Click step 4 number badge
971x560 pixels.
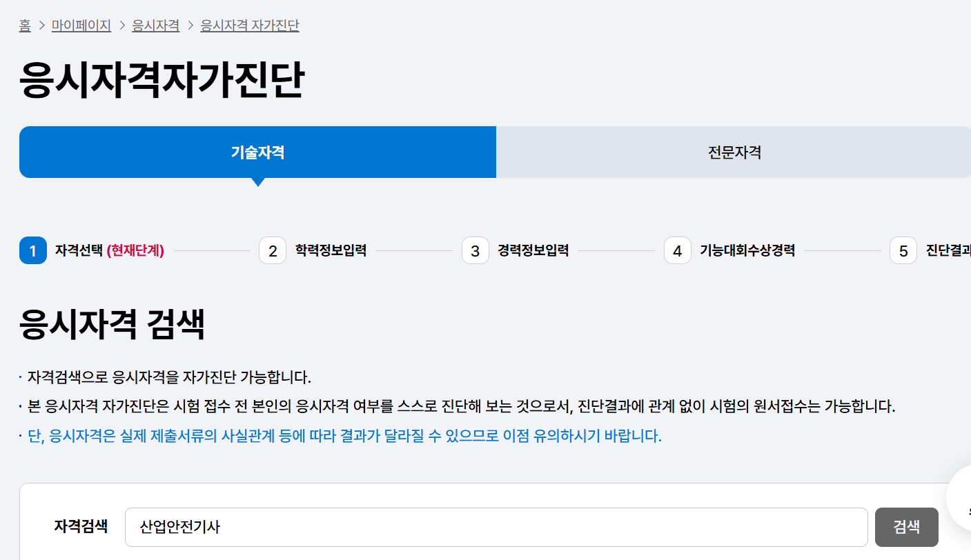678,250
